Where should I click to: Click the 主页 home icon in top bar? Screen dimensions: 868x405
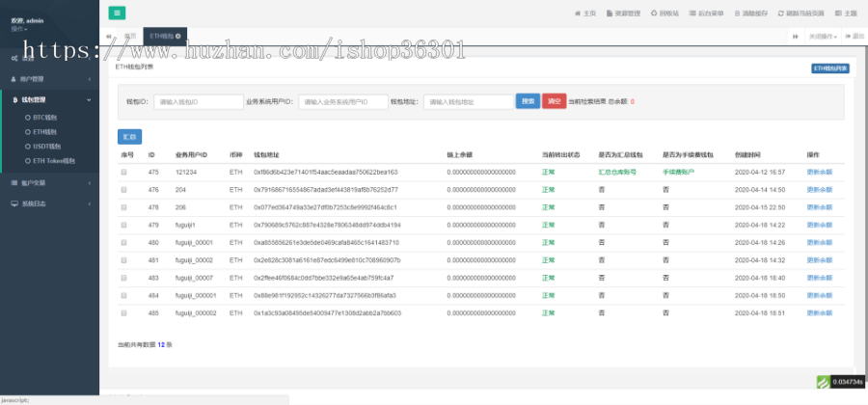coord(584,13)
